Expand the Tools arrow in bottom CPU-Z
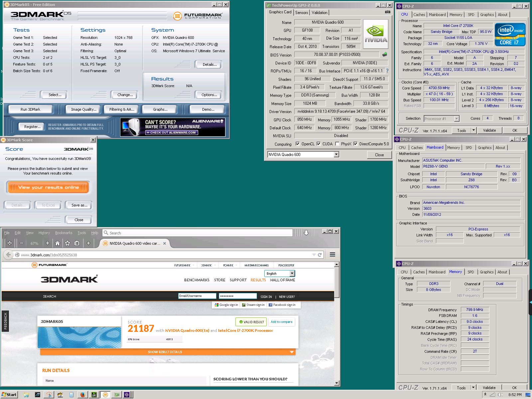 click(x=473, y=387)
